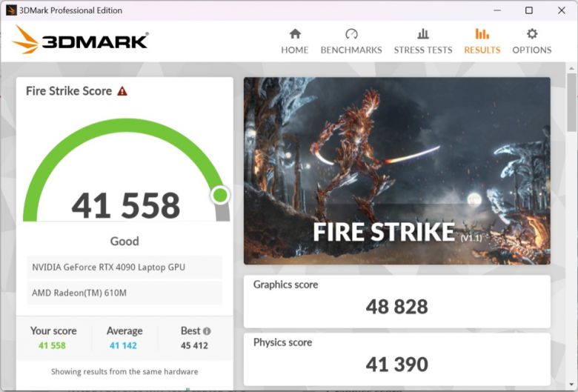578x392 pixels.
Task: Select the NVIDIA GeForce RTX 4090 Laptop GPU row
Action: [x=124, y=267]
